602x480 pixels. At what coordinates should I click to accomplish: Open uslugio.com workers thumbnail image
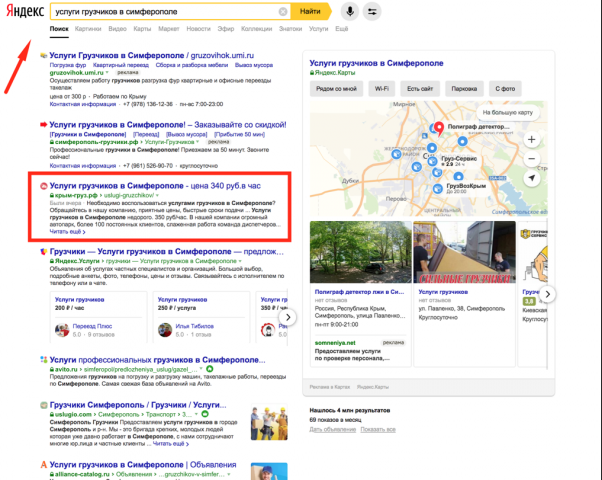[269, 422]
